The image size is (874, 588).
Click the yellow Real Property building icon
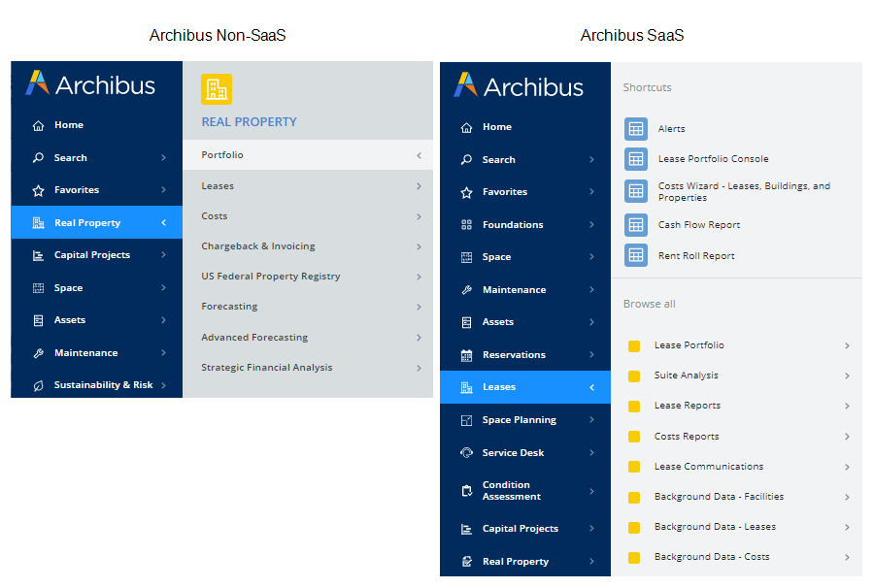click(x=217, y=89)
